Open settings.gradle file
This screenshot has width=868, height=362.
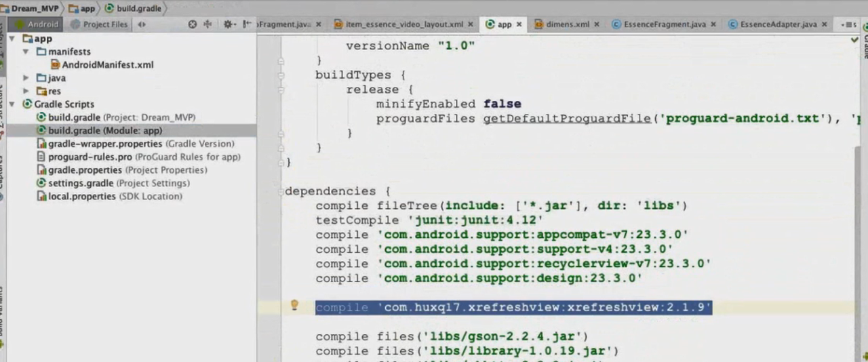point(113,183)
